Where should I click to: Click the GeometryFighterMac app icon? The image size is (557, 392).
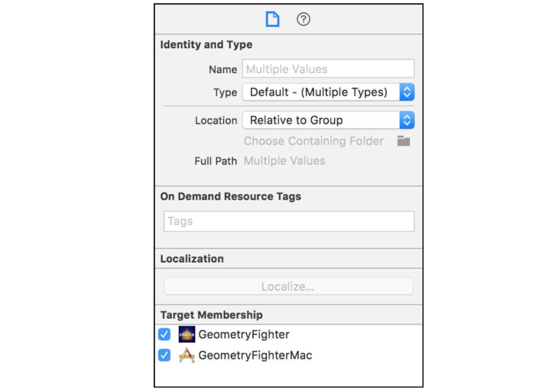point(187,355)
